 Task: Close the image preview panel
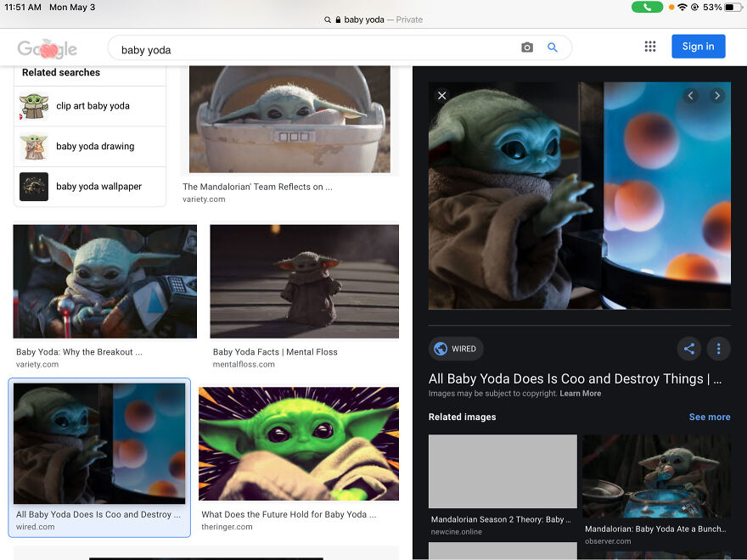[x=441, y=96]
